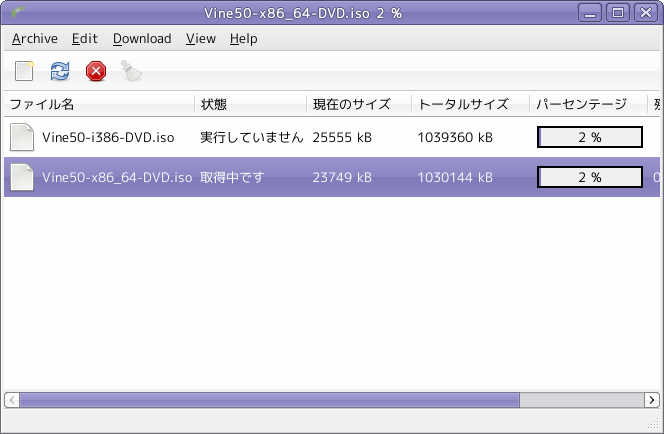This screenshot has width=664, height=434.
Task: Open the View menu
Action: [x=201, y=39]
